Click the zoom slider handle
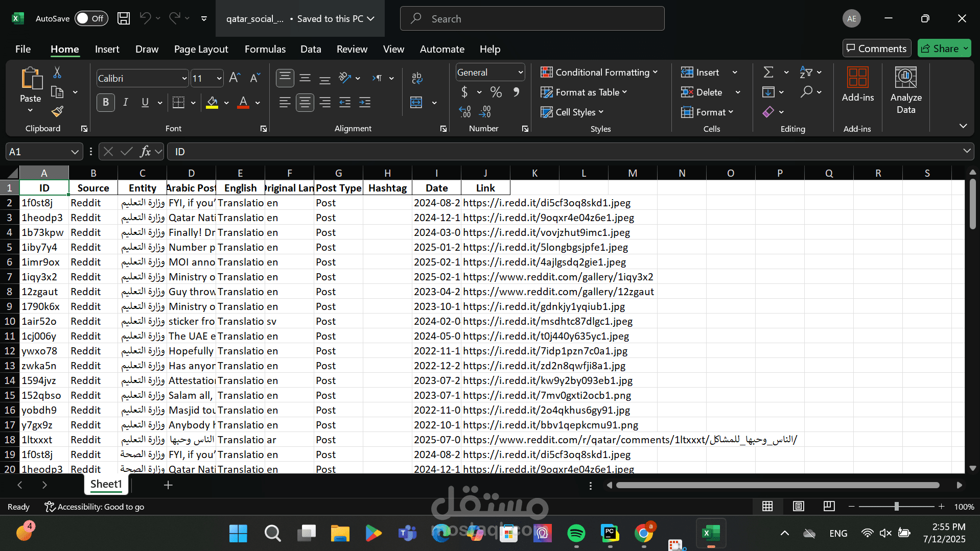Screen dimensions: 980x551 pyautogui.click(x=896, y=507)
